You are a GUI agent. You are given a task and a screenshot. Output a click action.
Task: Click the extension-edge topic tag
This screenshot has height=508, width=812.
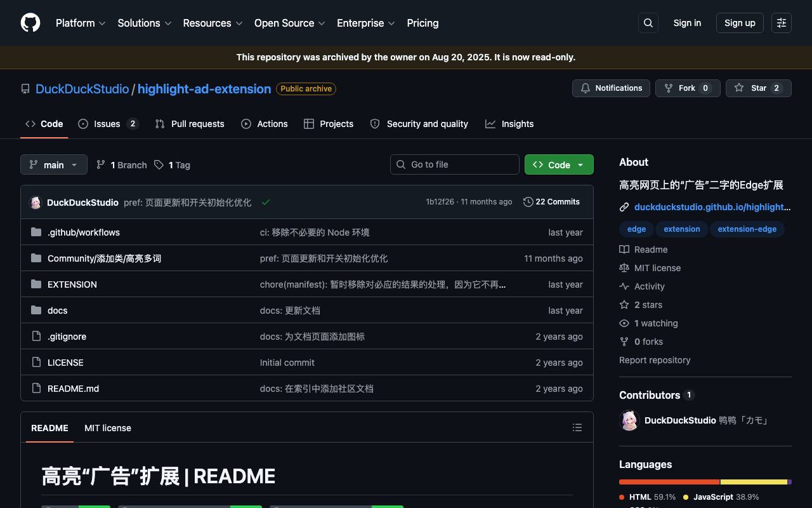747,229
